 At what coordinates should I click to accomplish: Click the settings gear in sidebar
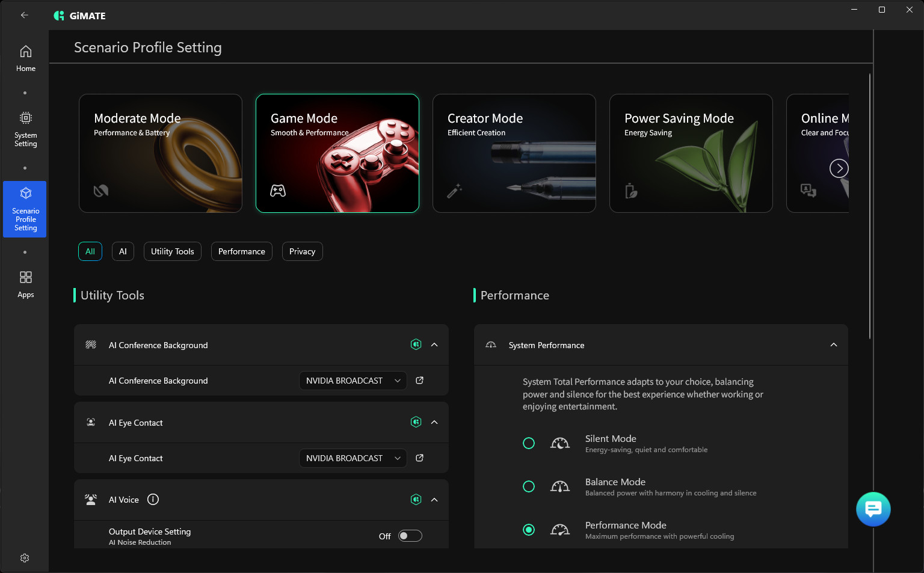coord(25,558)
